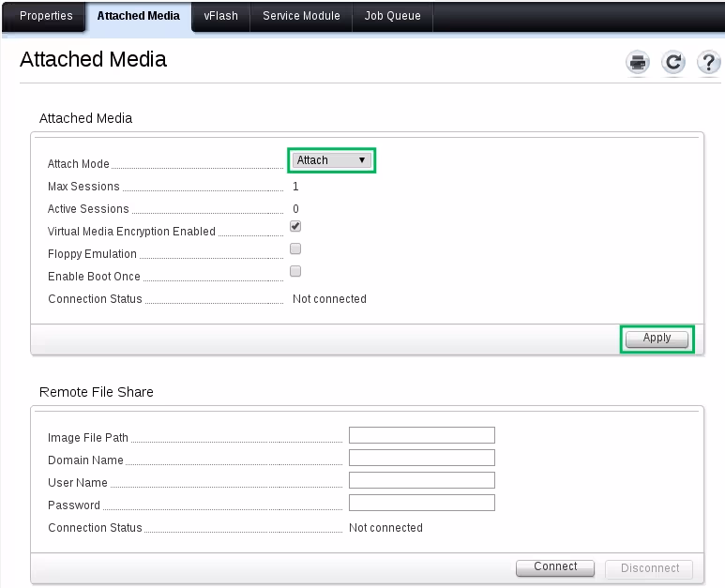Select the User Name input field
Screen dimensions: 725x588
tap(422, 480)
